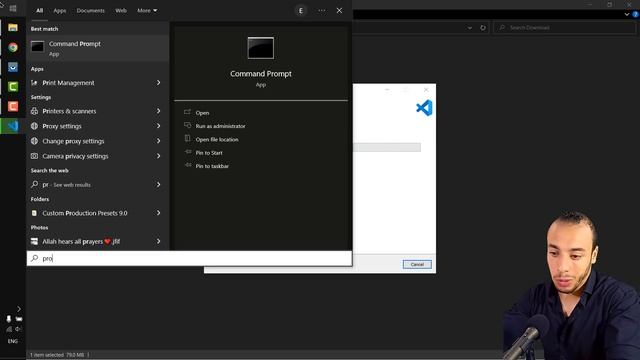640x360 pixels.
Task: Click the Change proxy settings globe icon
Action: click(34, 141)
